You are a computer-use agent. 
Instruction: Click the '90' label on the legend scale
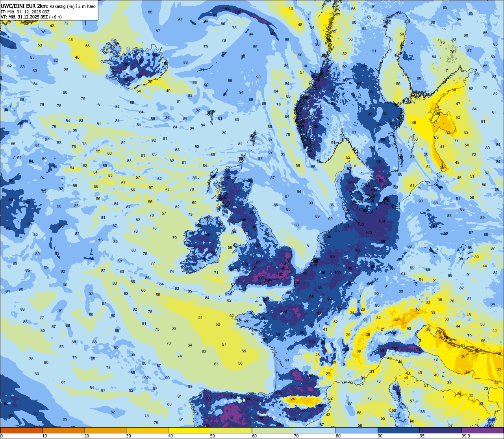(x=380, y=436)
